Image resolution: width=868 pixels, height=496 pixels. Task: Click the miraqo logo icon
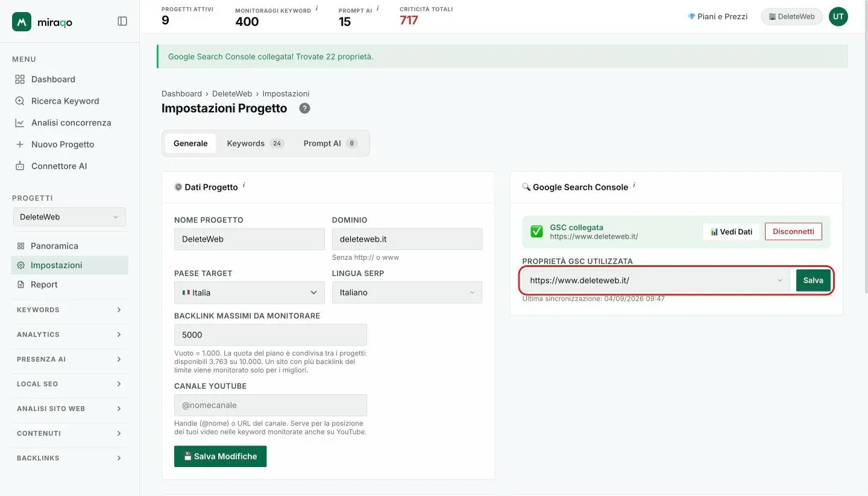pos(22,22)
